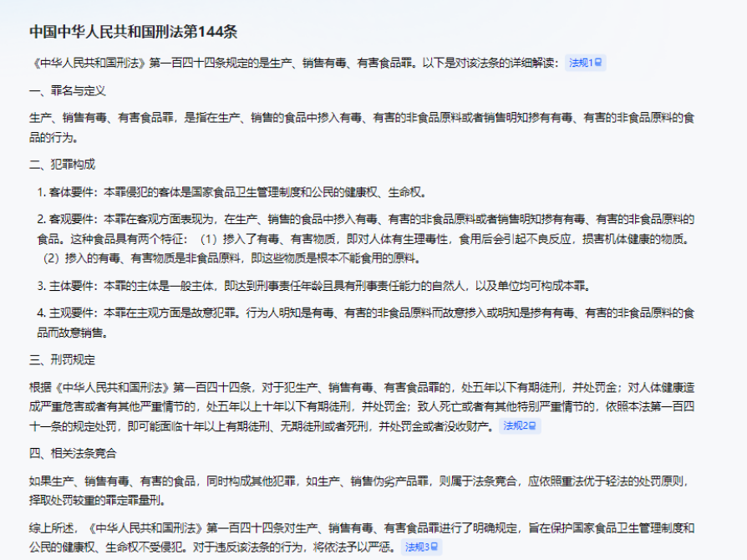Click list item 2. 客观要件
This screenshot has width=747, height=560.
365,239
